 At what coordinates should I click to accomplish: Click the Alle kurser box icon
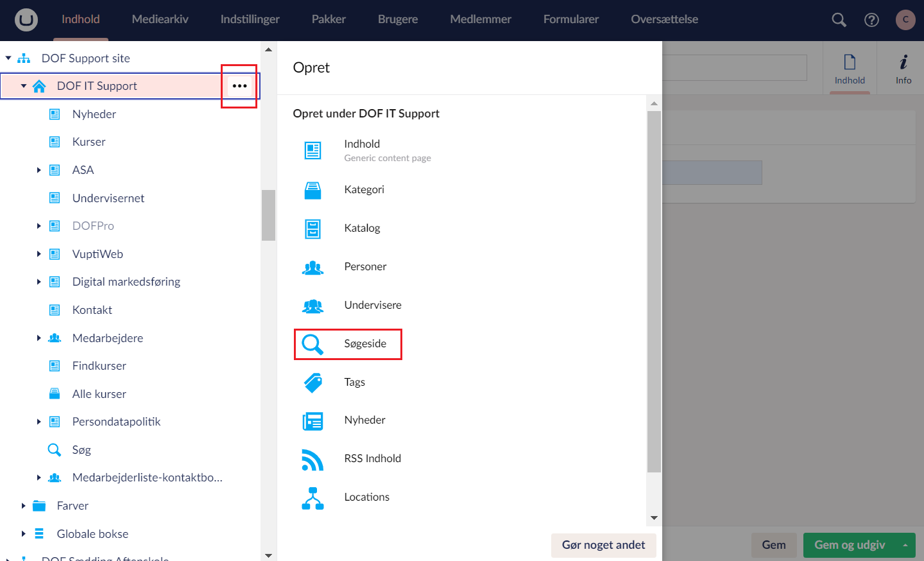pyautogui.click(x=55, y=394)
